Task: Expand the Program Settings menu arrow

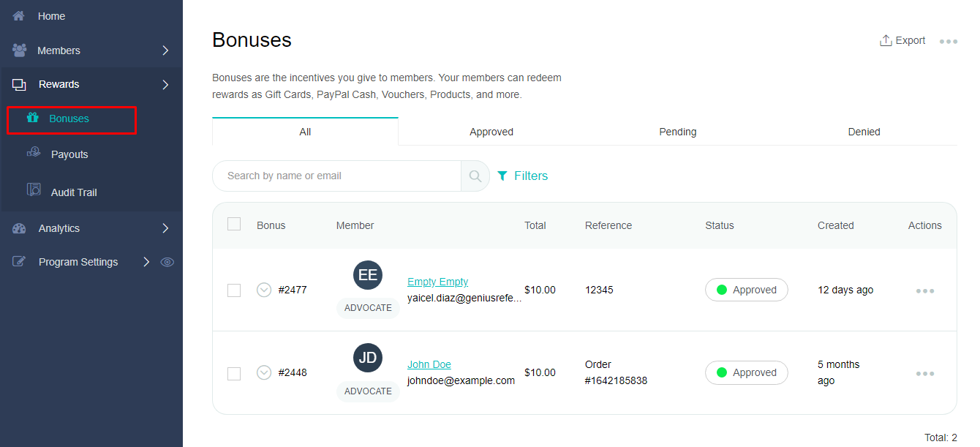Action: click(x=146, y=261)
